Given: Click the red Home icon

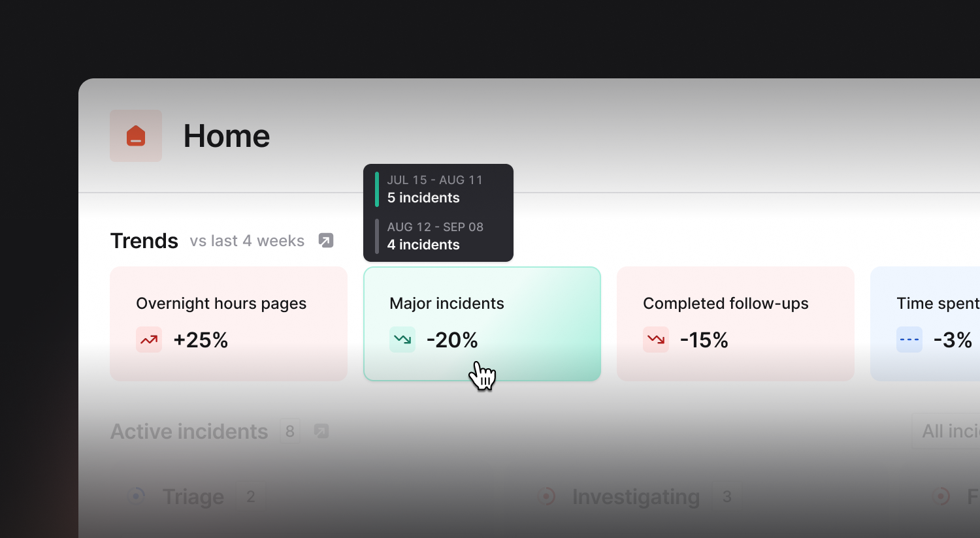Looking at the screenshot, I should point(136,136).
